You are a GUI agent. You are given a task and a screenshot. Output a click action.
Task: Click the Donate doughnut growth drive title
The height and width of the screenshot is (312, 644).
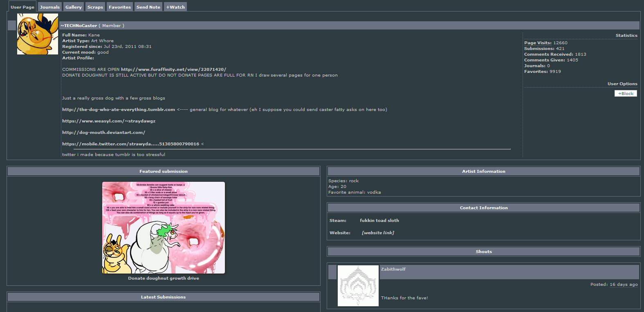[x=164, y=278]
